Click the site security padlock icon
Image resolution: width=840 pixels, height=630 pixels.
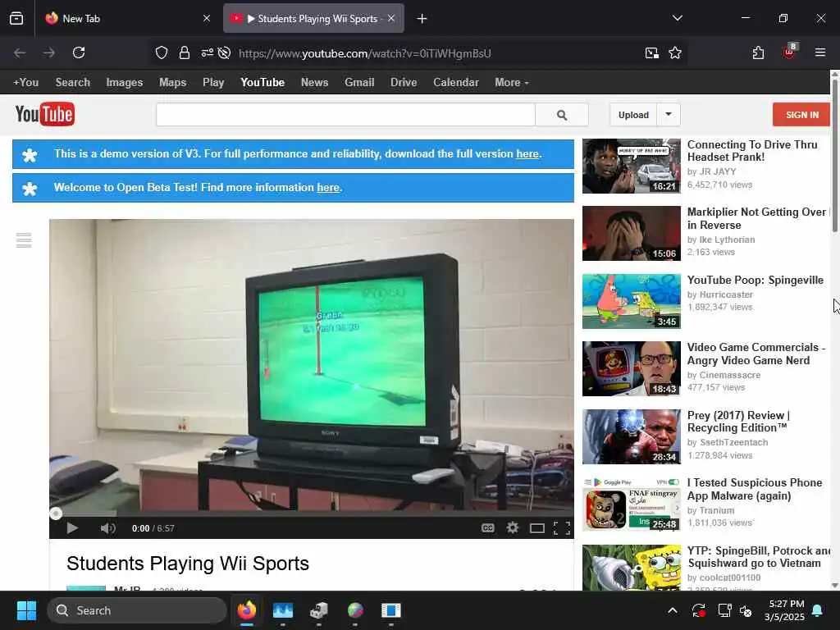pyautogui.click(x=185, y=52)
